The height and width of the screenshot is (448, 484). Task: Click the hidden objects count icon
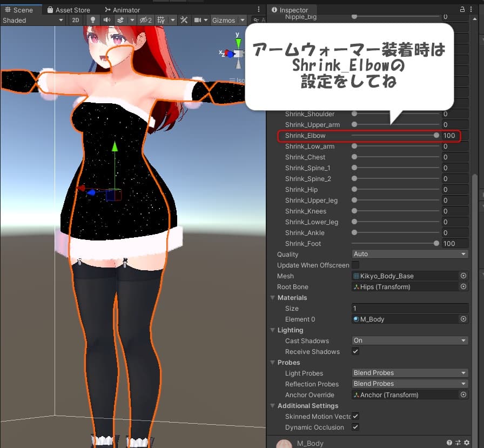(x=145, y=20)
